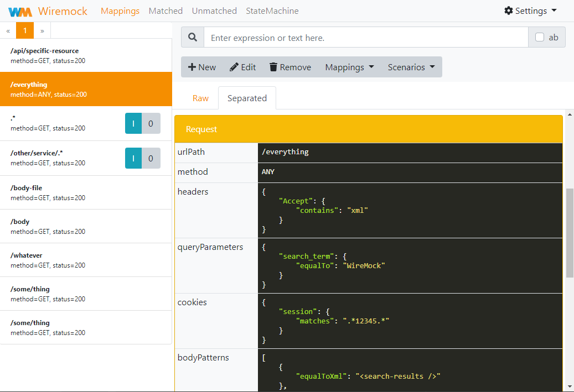Click the Wiremock brand title link

(63, 11)
